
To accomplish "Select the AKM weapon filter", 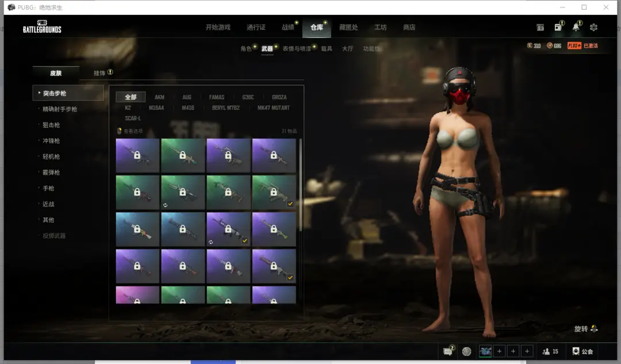I will click(x=159, y=97).
